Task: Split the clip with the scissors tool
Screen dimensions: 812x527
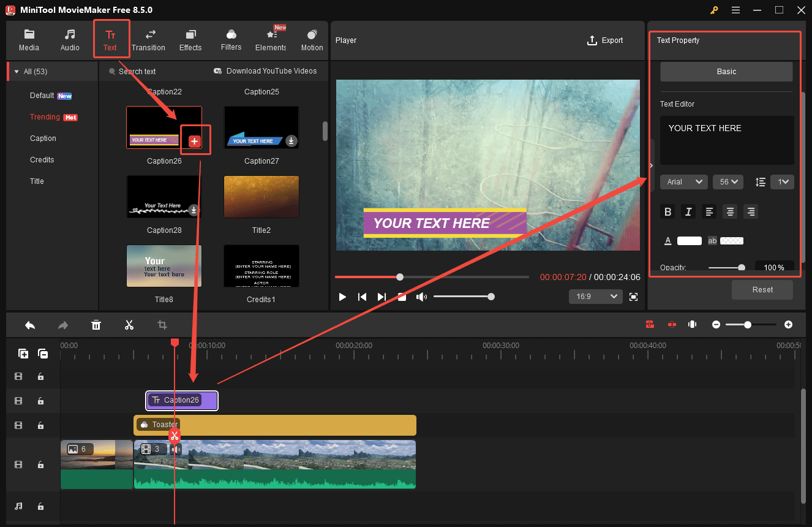Action: [x=129, y=325]
